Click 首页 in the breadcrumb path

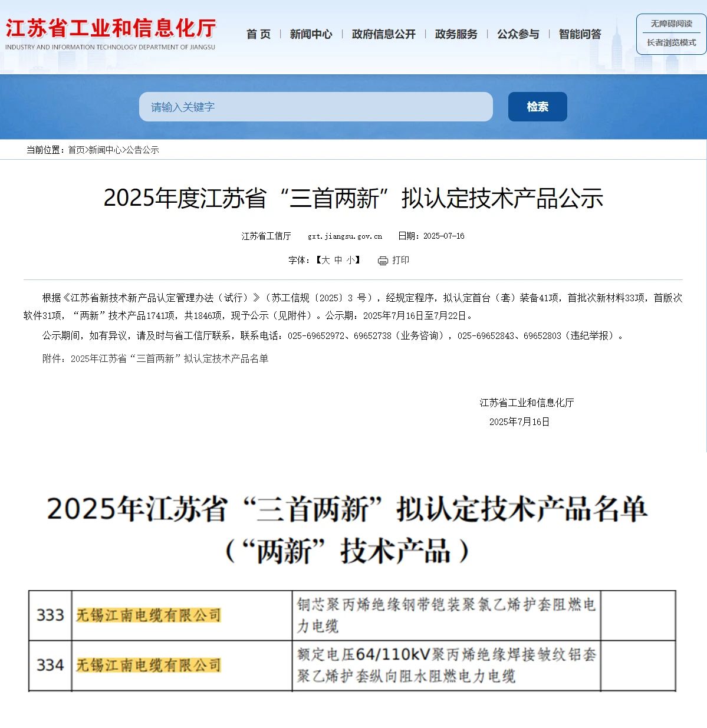76,150
